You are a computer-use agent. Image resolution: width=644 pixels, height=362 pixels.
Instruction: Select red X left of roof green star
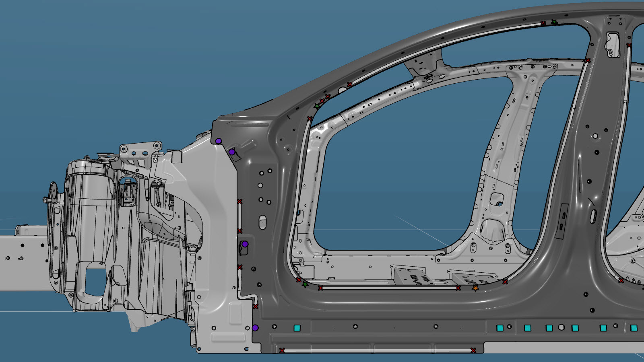[543, 23]
